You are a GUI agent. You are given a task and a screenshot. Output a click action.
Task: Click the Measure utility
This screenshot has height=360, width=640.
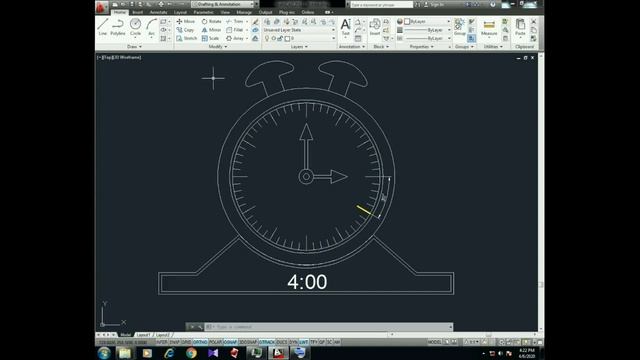point(489,28)
